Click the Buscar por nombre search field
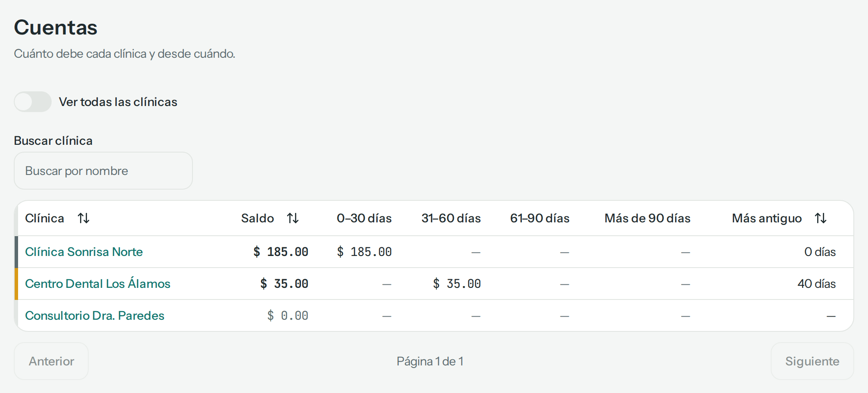868x393 pixels. 103,171
